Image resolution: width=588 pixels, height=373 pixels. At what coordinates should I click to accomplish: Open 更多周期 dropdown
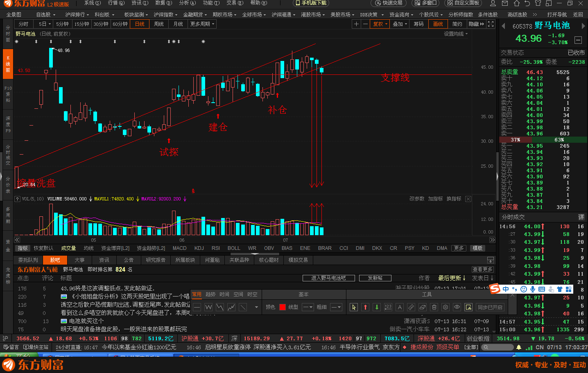coord(202,24)
